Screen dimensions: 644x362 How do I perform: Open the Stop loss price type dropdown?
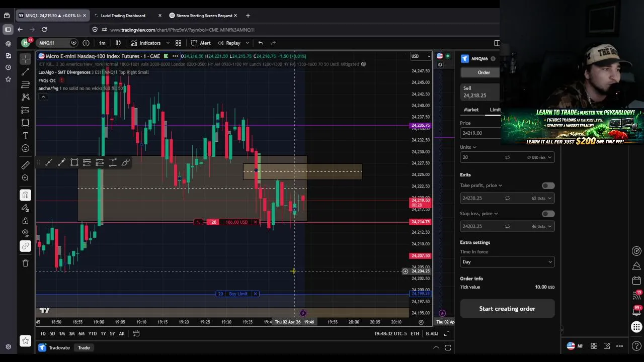tap(478, 214)
